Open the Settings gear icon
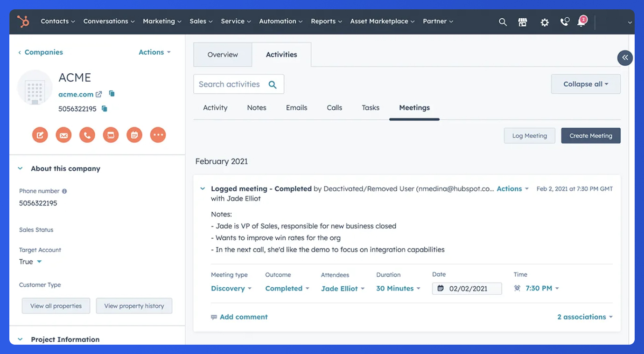 click(545, 22)
